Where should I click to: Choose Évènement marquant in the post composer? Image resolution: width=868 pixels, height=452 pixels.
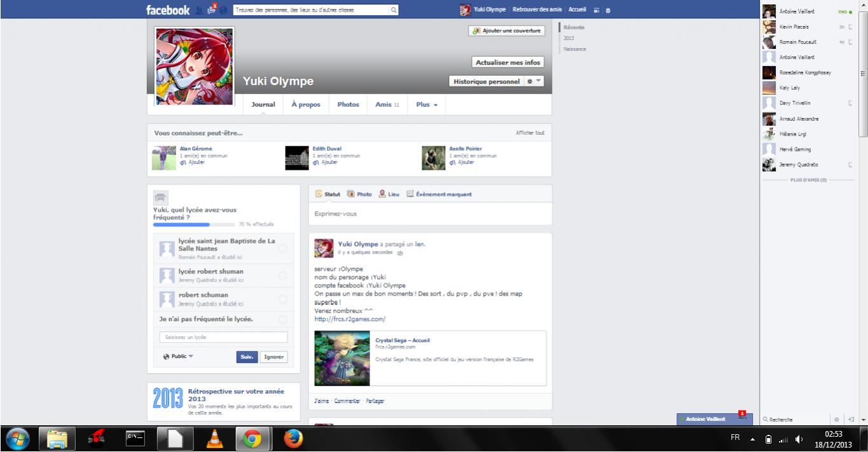[439, 194]
